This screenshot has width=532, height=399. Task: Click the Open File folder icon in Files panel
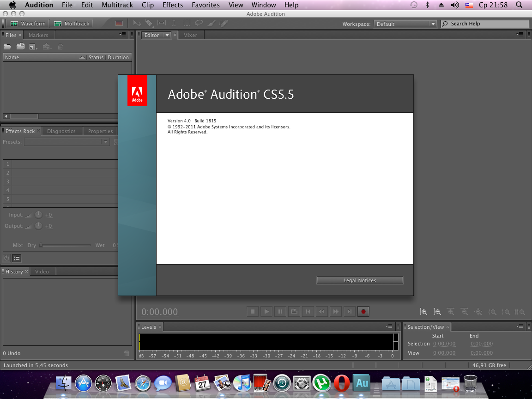click(x=7, y=47)
